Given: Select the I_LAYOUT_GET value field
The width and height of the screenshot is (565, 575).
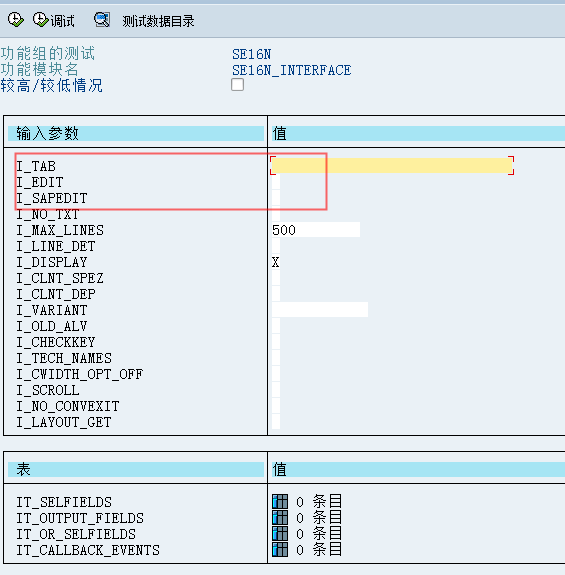Looking at the screenshot, I should (276, 422).
